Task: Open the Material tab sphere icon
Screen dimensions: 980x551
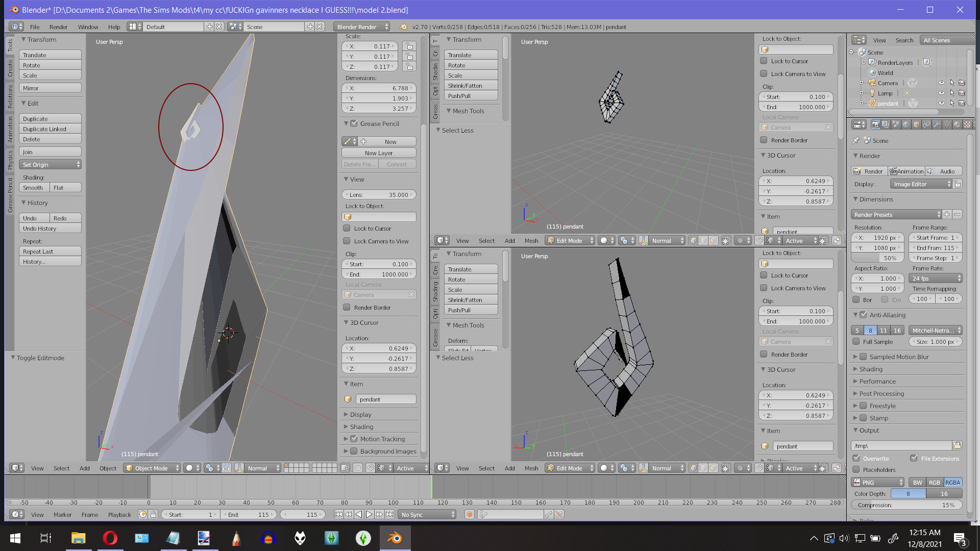Action: click(957, 124)
